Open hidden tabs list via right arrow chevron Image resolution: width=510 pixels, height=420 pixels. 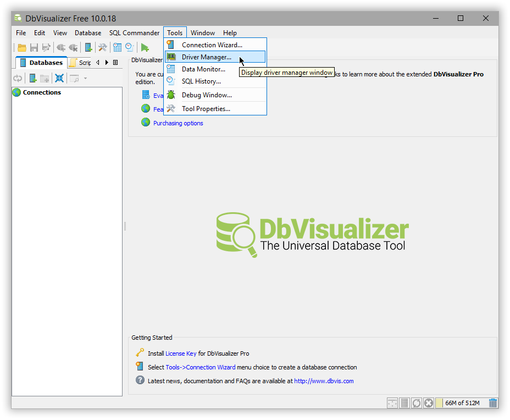pyautogui.click(x=106, y=62)
